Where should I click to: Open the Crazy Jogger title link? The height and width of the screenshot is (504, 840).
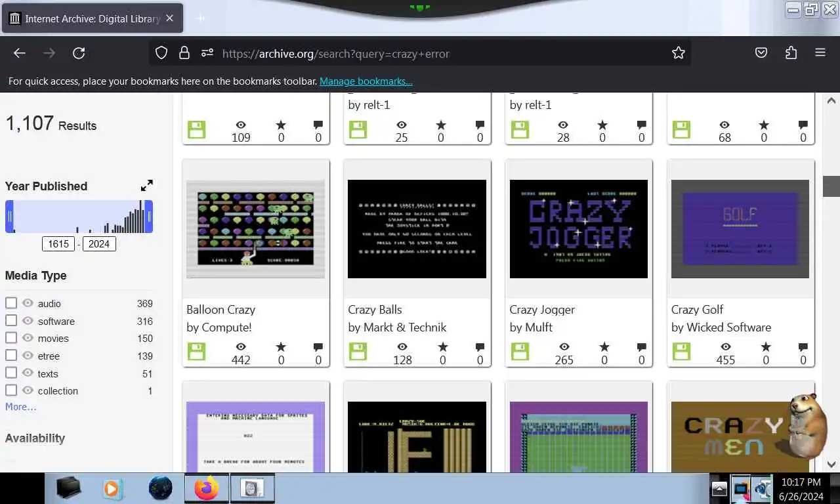click(x=542, y=310)
